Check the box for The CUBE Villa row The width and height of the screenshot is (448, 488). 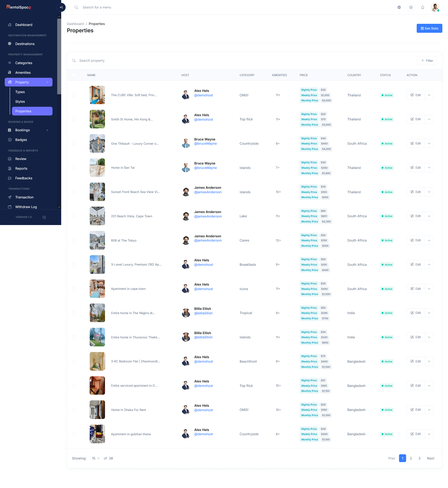coord(74,95)
